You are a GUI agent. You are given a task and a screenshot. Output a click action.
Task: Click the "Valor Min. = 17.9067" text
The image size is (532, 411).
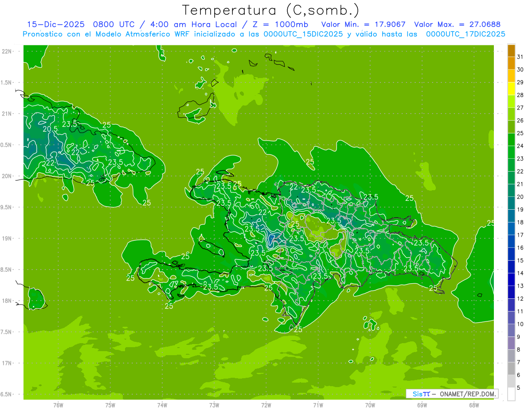coord(363,24)
